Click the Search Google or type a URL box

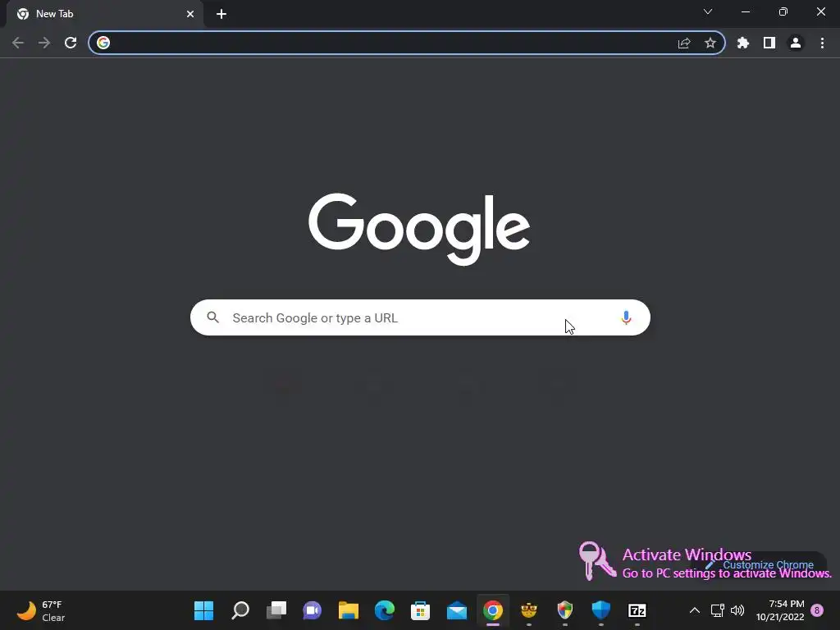420,317
